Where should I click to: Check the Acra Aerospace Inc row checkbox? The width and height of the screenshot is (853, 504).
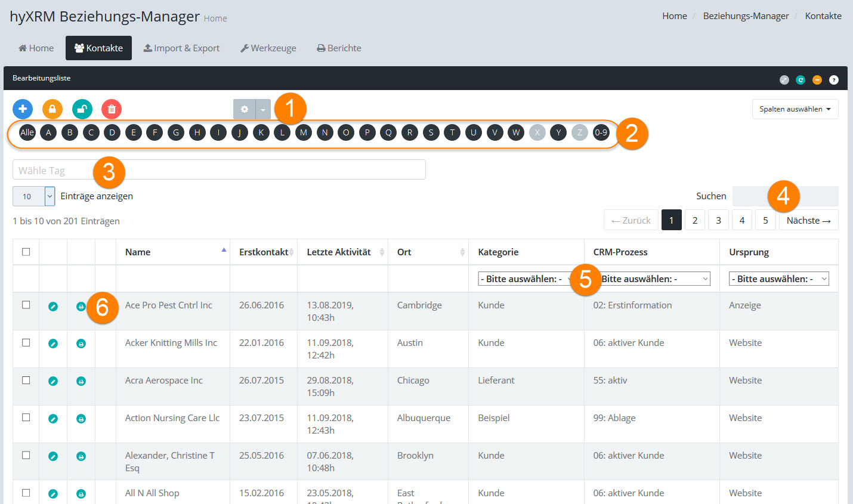(x=26, y=380)
